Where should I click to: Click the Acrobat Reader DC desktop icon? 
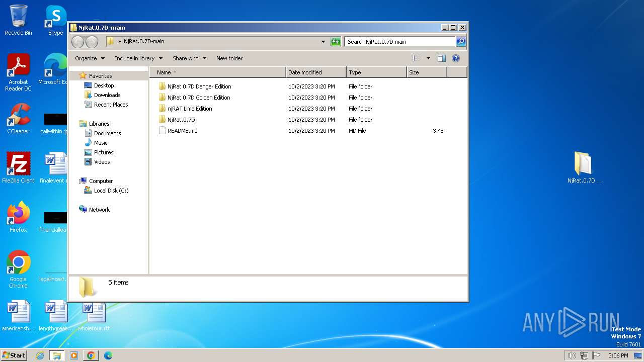(18, 72)
